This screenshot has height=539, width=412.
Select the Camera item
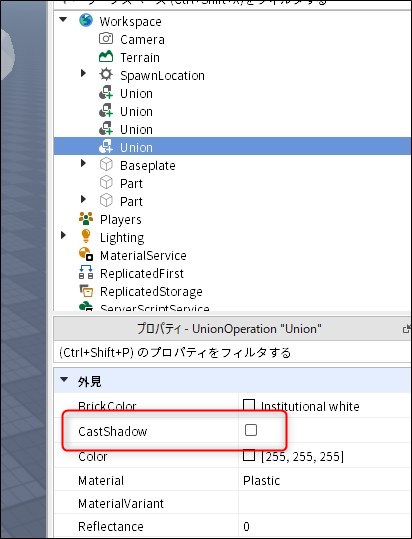tap(142, 40)
